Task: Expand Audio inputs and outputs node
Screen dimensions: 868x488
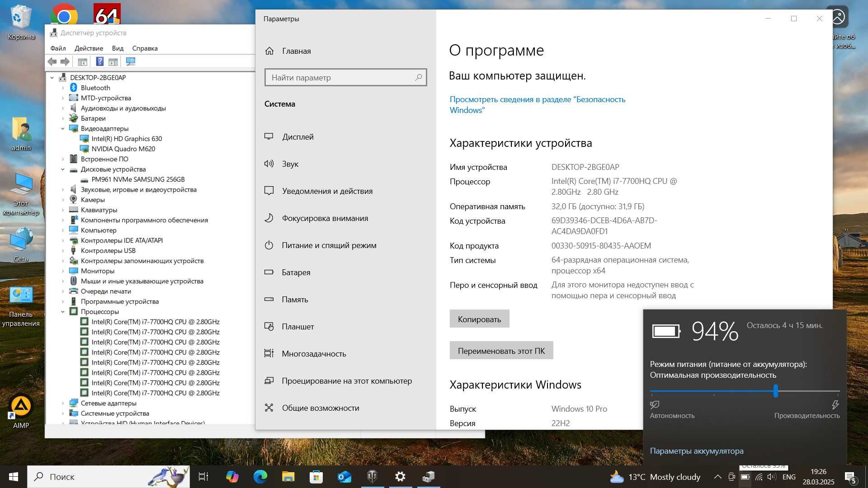Action: pyautogui.click(x=63, y=108)
